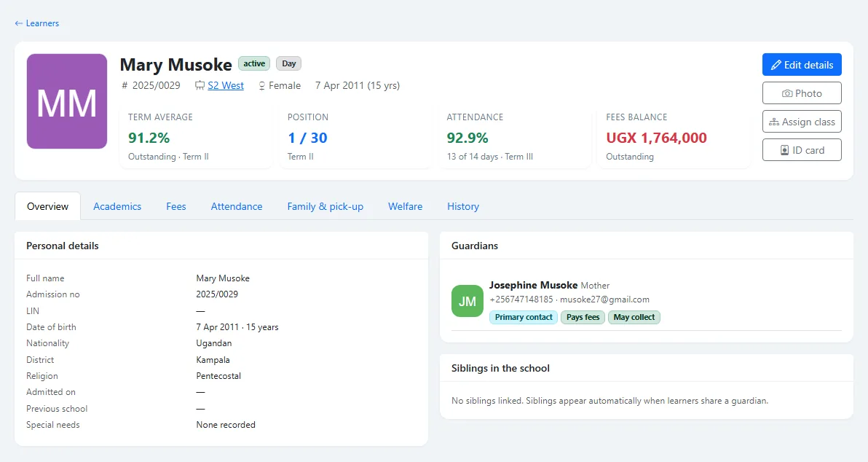Click the email musoke27@gmail.com
This screenshot has height=462, width=868.
click(604, 299)
